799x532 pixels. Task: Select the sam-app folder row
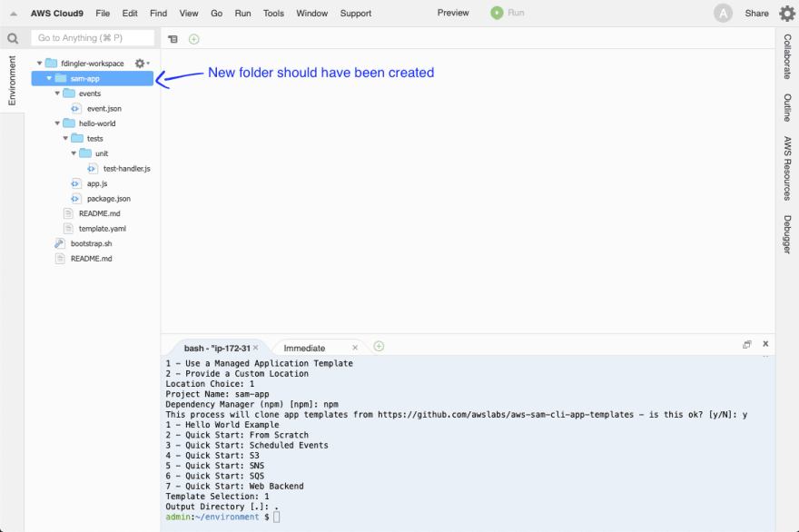tap(93, 78)
